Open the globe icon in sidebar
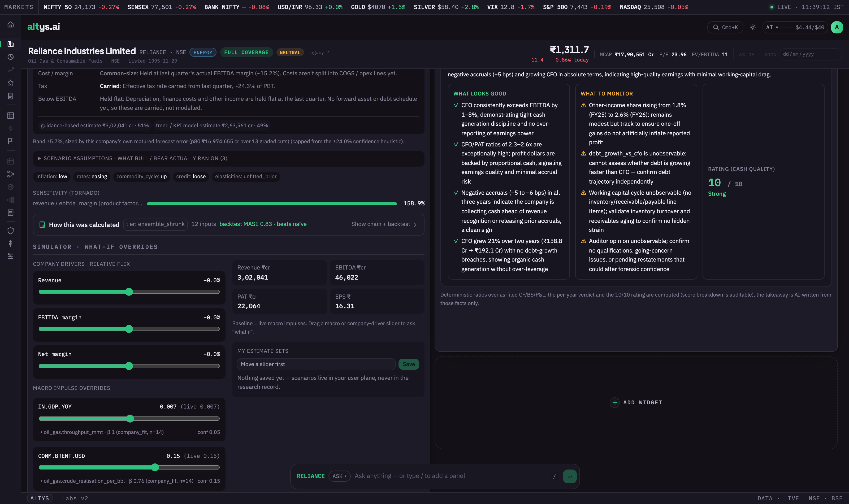The height and width of the screenshot is (504, 849). 11,187
